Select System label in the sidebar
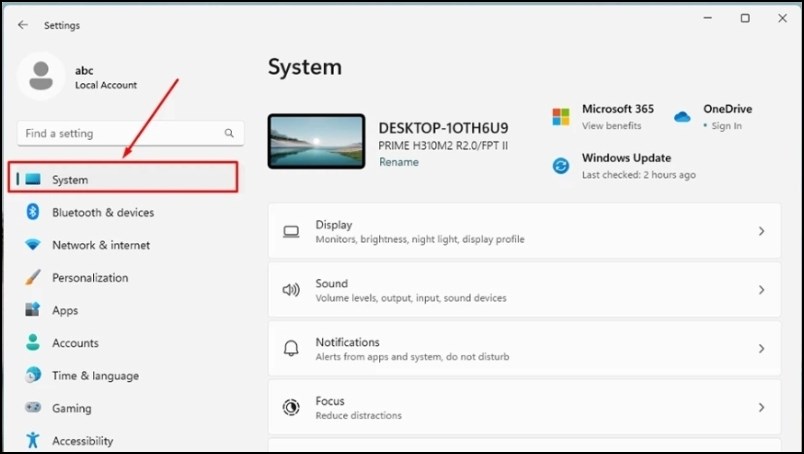This screenshot has width=804, height=454. (70, 180)
